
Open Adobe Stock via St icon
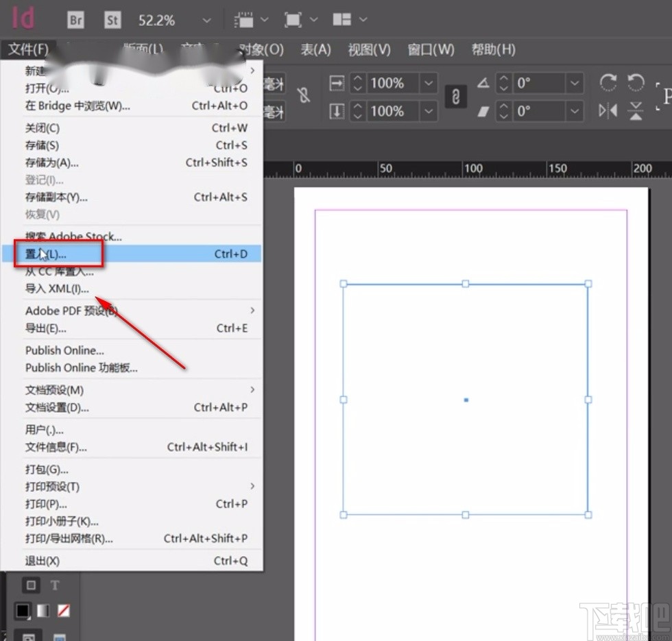pyautogui.click(x=112, y=20)
